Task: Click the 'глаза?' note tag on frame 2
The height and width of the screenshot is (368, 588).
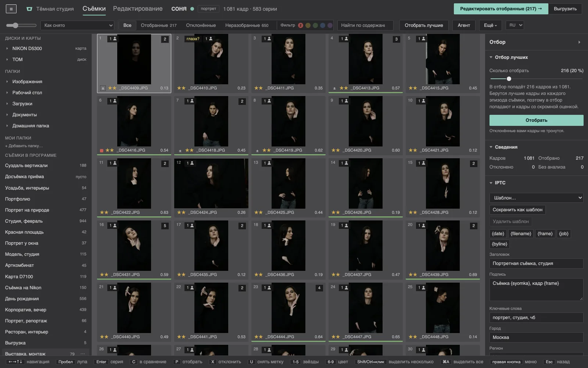Action: tap(193, 39)
